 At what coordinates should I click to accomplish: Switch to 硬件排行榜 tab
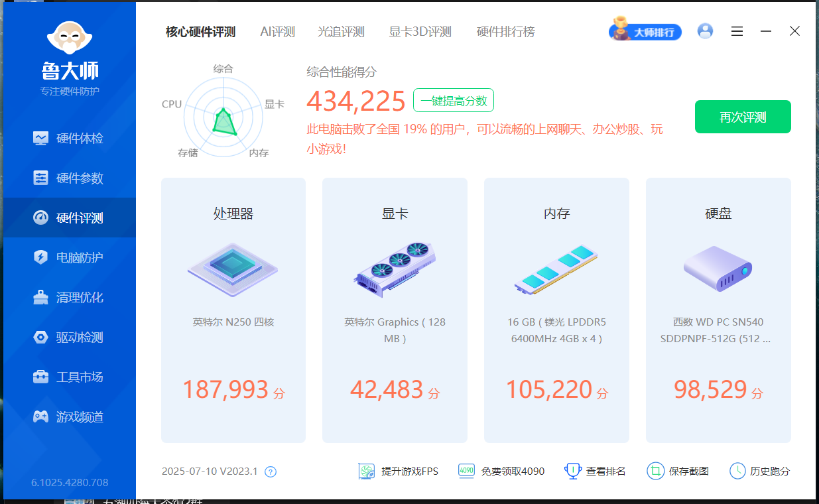[505, 32]
